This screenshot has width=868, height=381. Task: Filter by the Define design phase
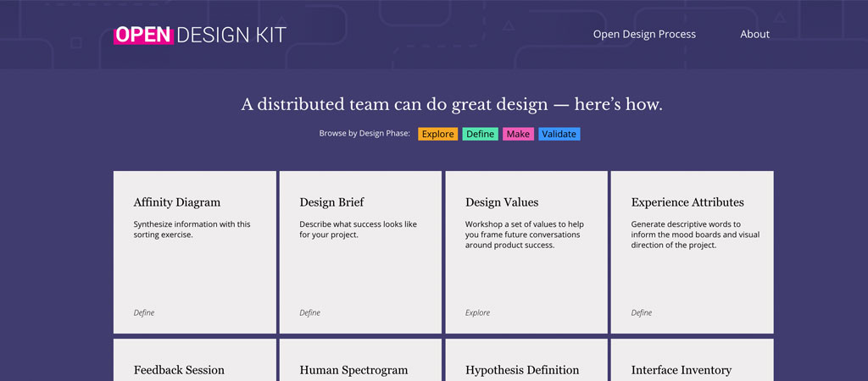click(x=480, y=134)
